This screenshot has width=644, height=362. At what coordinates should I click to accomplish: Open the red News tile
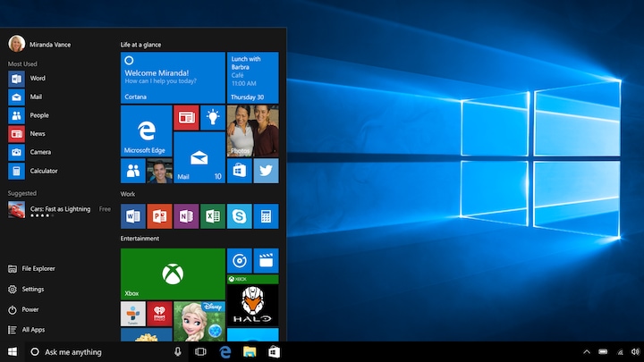click(186, 118)
